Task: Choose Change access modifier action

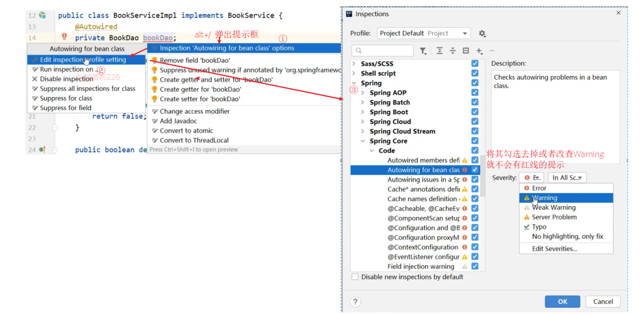Action: [244, 111]
